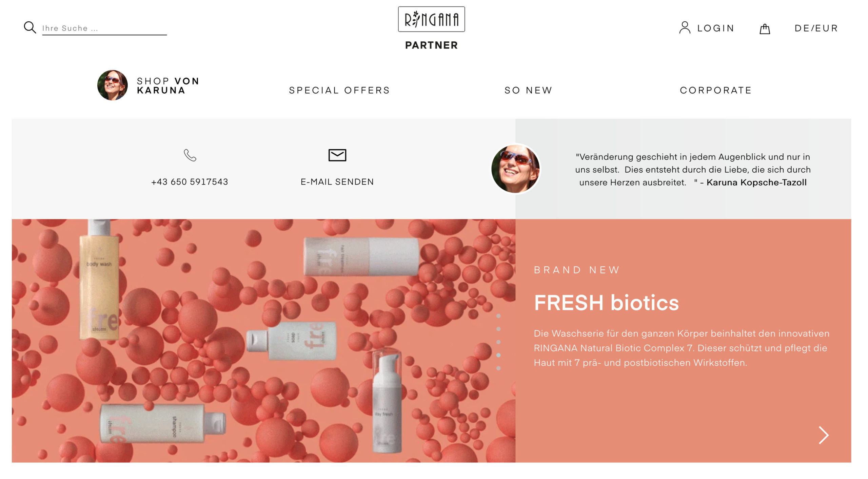Screen dimensions: 868x479
Task: Select the second carousel slide dot
Action: [498, 329]
